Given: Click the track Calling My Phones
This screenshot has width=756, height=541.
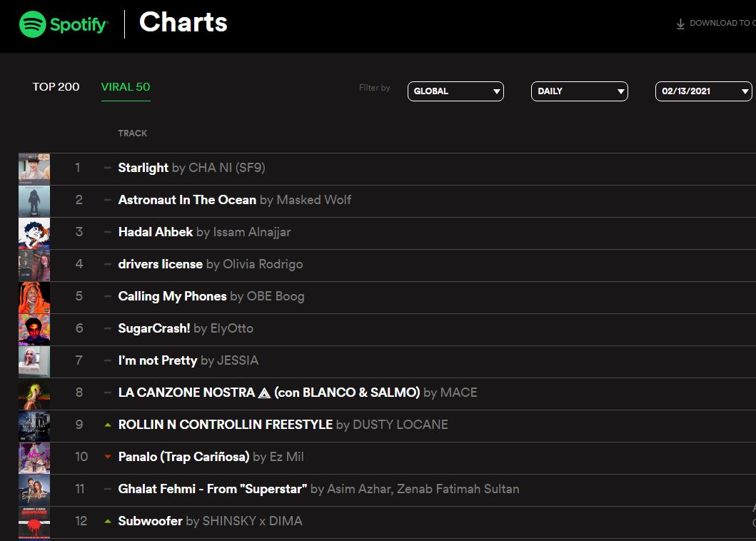Looking at the screenshot, I should [172, 296].
